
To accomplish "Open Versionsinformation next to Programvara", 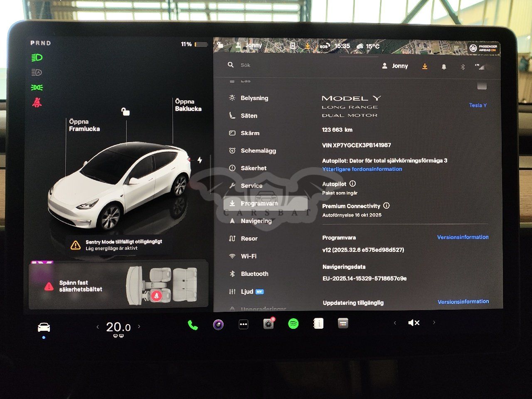I will click(x=463, y=237).
